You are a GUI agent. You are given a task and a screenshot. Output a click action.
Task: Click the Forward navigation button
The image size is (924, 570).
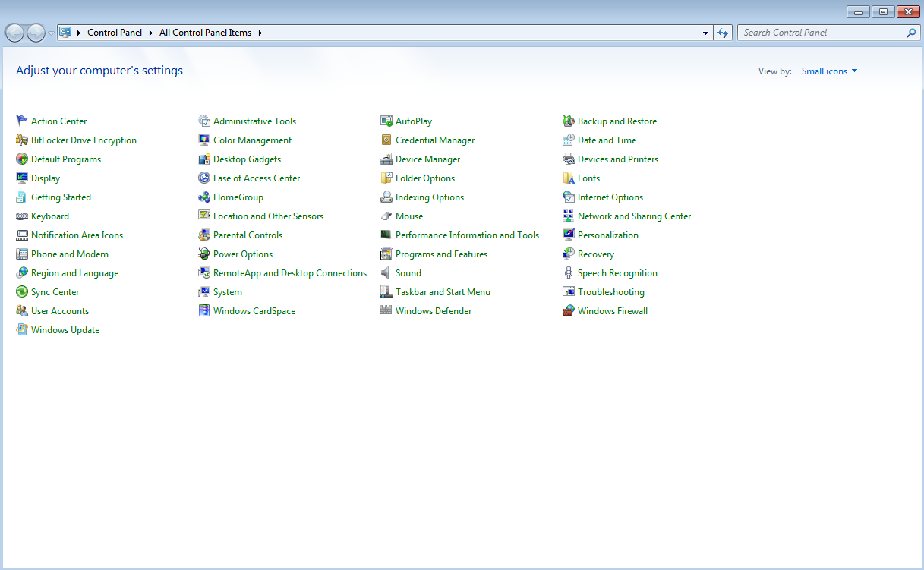pos(36,33)
